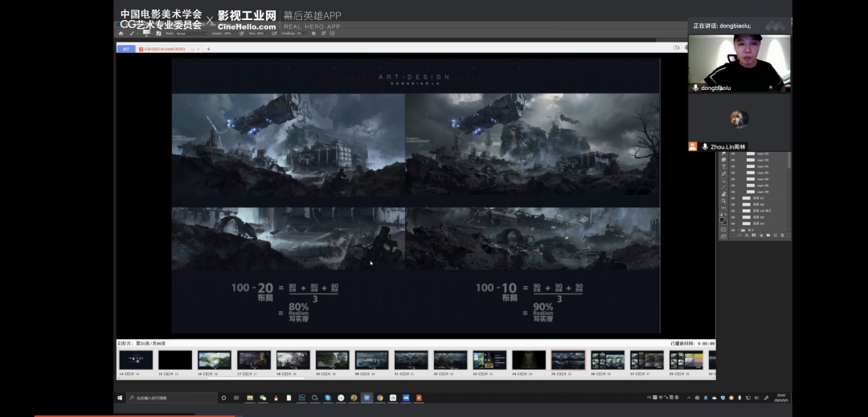Image resolution: width=868 pixels, height=417 pixels.
Task: Click layers panel vertical scrollbar
Action: click(789, 160)
